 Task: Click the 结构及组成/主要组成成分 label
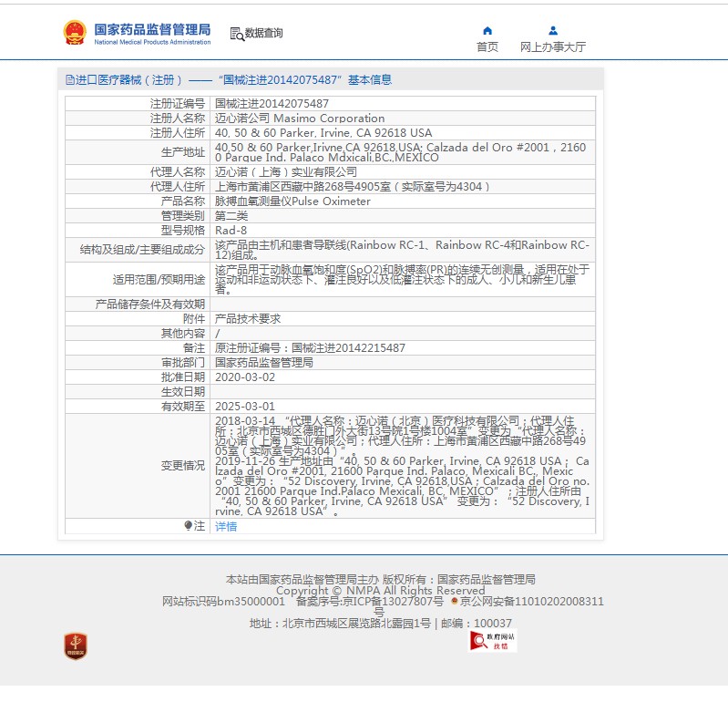pos(142,250)
